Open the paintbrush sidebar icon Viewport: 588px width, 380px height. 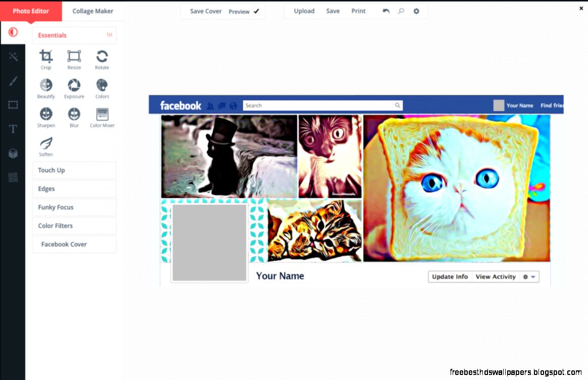pos(13,81)
